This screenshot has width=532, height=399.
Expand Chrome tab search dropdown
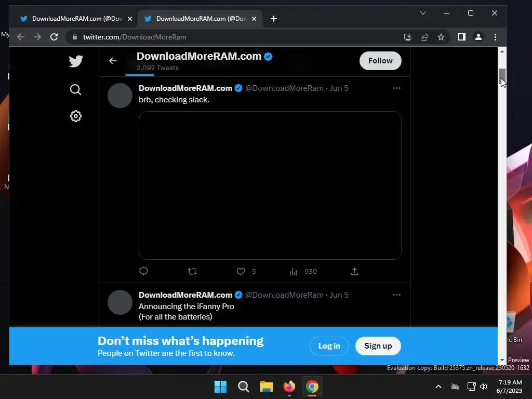423,13
